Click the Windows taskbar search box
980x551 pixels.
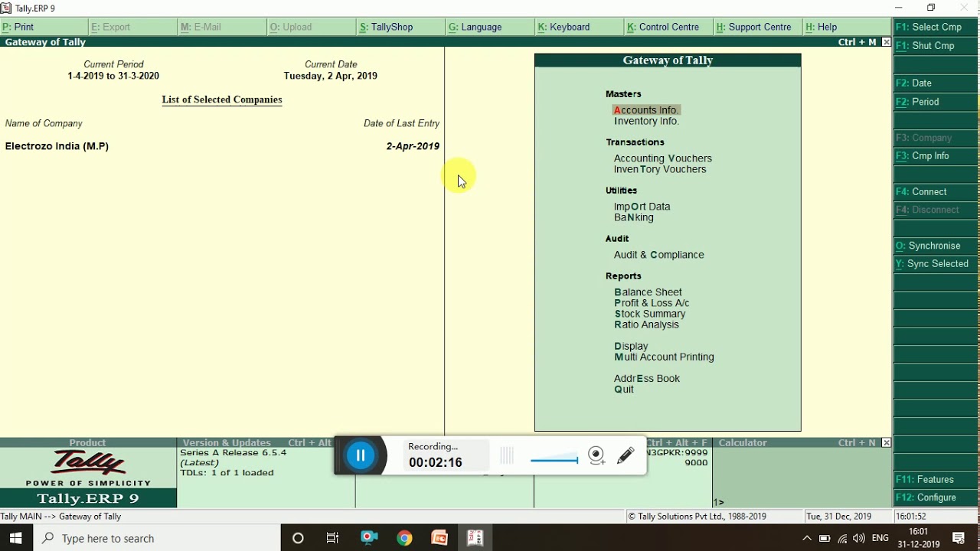157,538
